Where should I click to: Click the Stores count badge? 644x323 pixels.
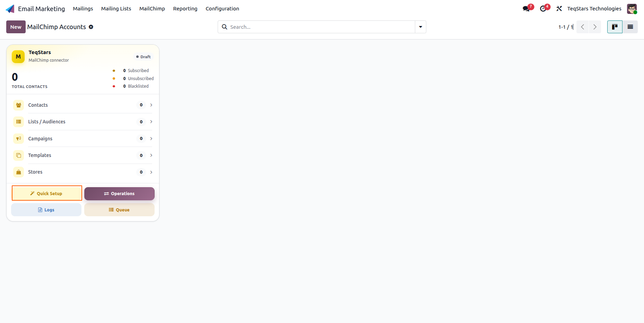[141, 172]
